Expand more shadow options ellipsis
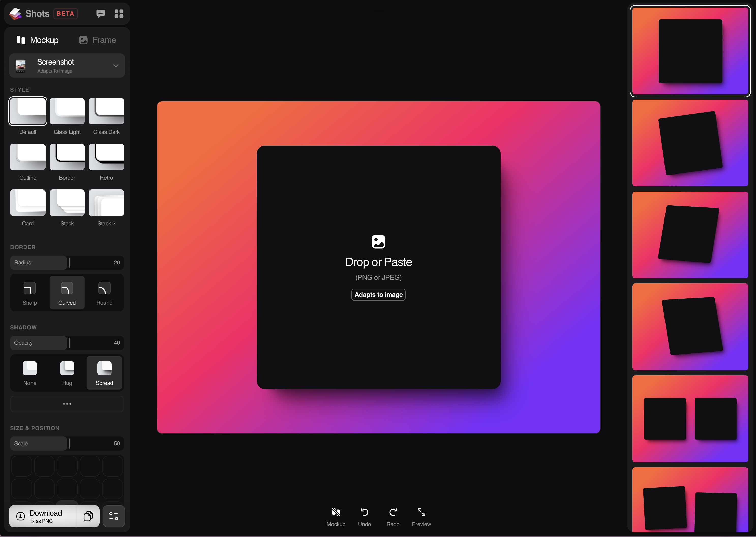The height and width of the screenshot is (537, 756). point(67,404)
